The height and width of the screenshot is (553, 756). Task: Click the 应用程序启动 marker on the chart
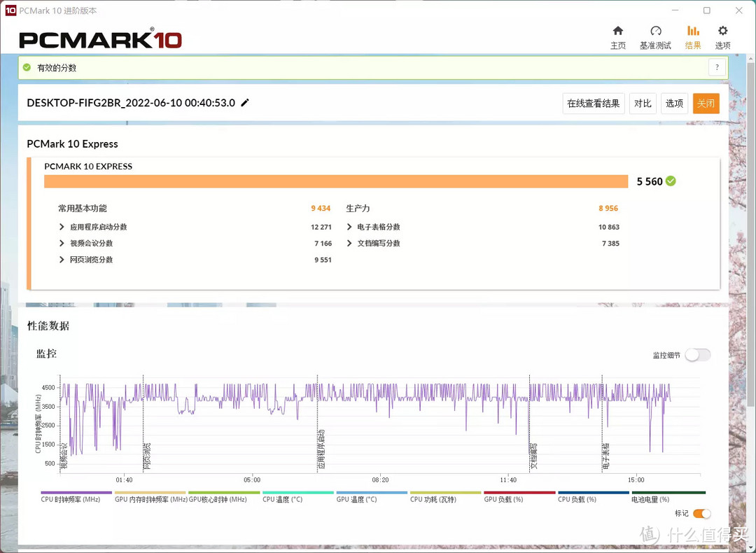[x=321, y=449]
